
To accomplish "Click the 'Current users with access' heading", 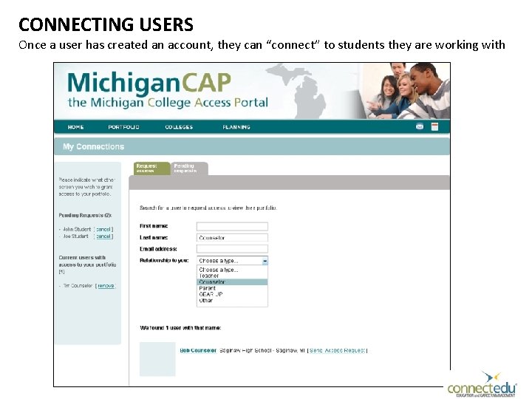I will tap(87, 265).
